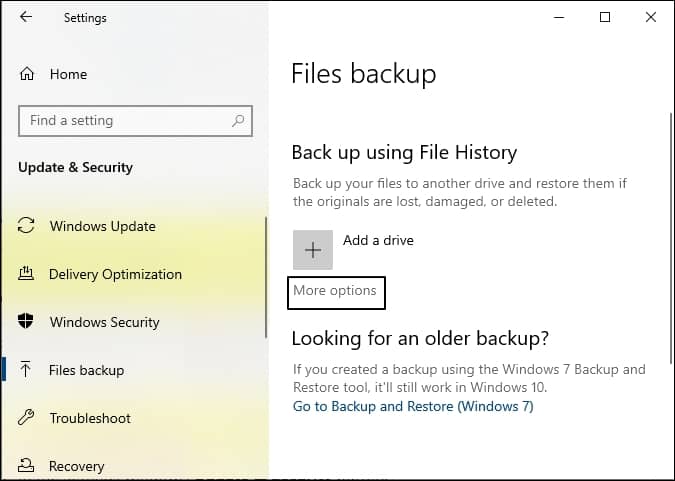The width and height of the screenshot is (675, 481).
Task: Click the Windows Security shield icon
Action: pyautogui.click(x=26, y=321)
